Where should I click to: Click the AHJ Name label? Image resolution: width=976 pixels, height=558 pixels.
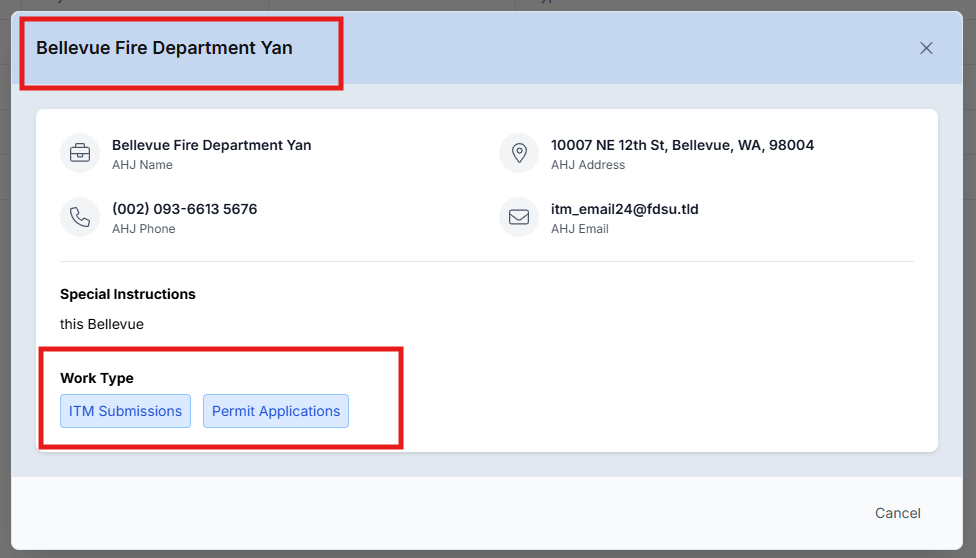tap(142, 165)
